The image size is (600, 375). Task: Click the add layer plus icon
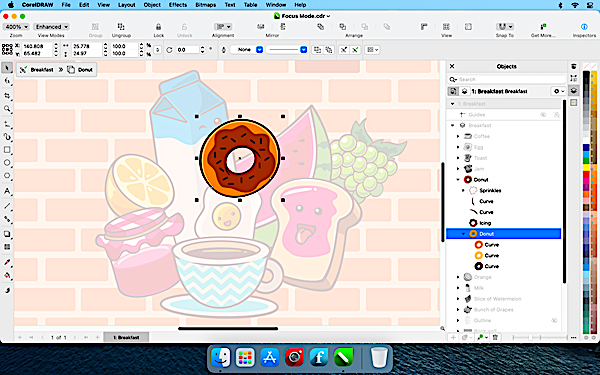[x=453, y=338]
